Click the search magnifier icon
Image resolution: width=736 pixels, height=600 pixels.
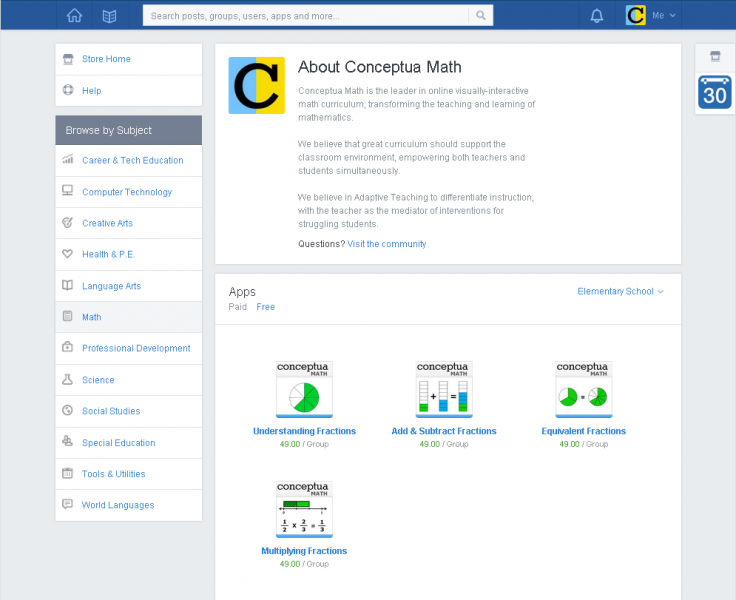[481, 15]
